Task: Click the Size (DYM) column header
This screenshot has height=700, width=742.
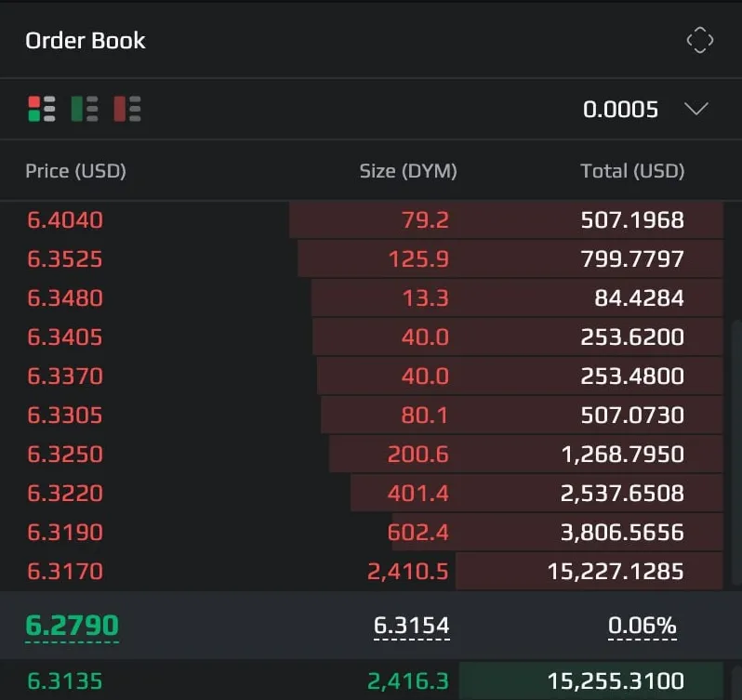Action: pos(407,171)
